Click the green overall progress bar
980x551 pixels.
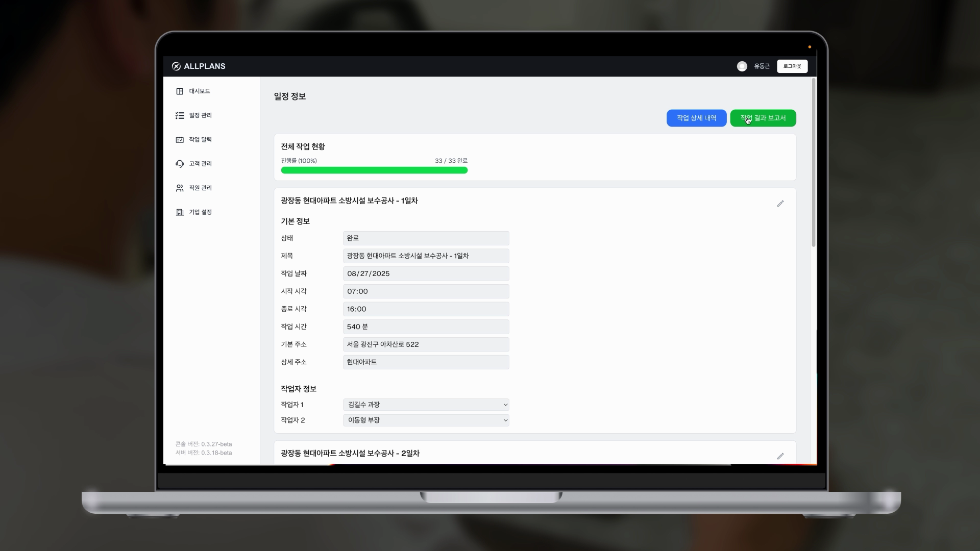tap(374, 170)
